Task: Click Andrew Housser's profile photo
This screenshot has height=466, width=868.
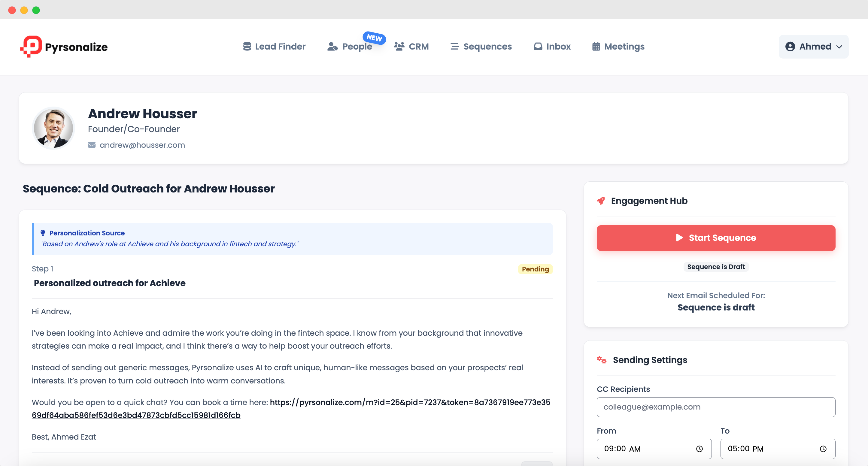Action: pyautogui.click(x=53, y=128)
